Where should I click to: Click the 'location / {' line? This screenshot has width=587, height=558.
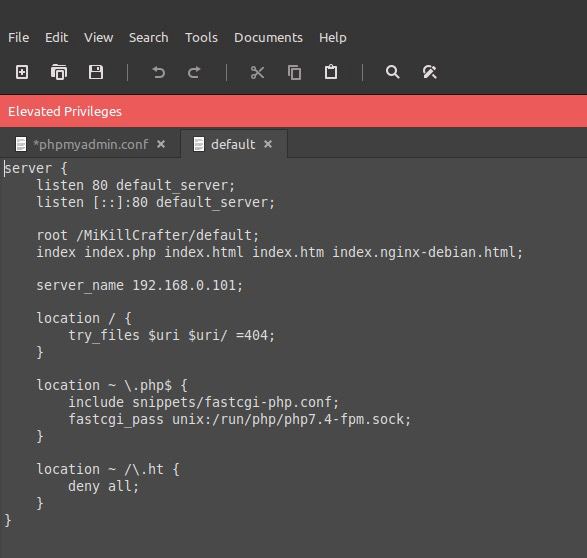click(x=84, y=318)
